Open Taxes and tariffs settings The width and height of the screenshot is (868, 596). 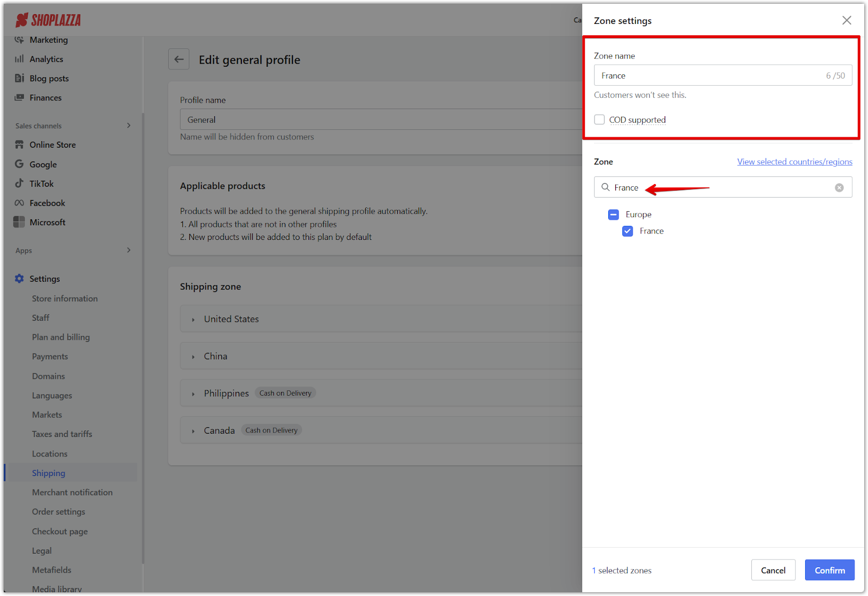tap(62, 434)
